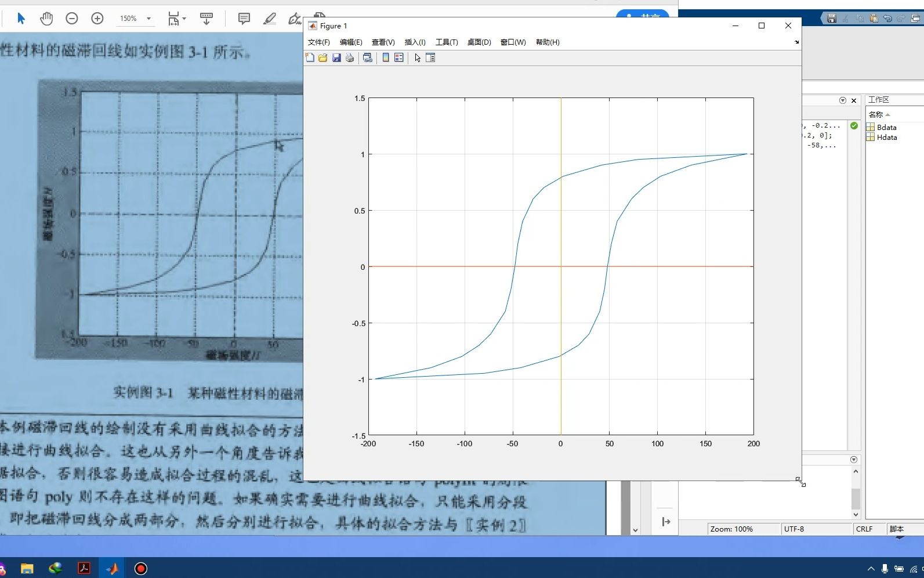Open the 帮助(H) menu in Figure 1
924x578 pixels.
(548, 42)
